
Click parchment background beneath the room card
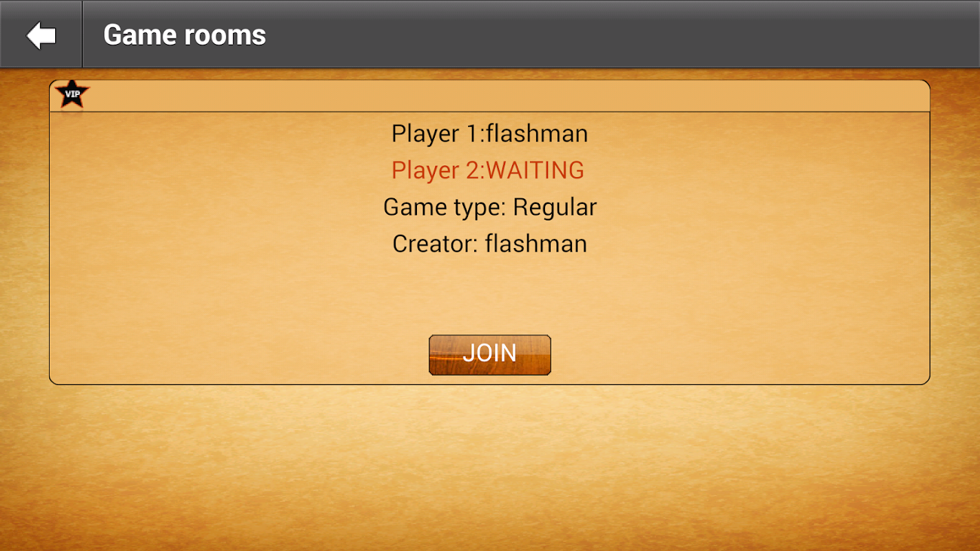[x=490, y=468]
